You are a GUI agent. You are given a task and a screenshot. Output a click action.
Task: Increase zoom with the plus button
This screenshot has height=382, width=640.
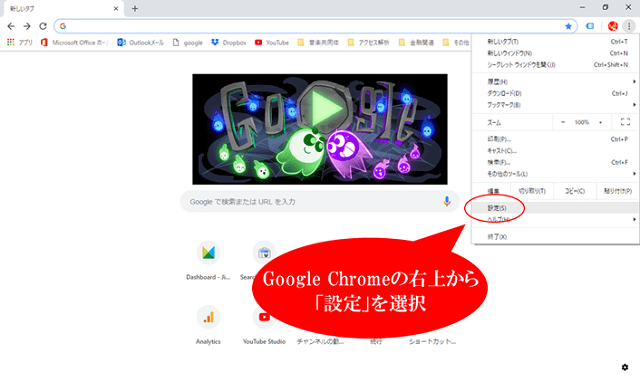point(600,122)
